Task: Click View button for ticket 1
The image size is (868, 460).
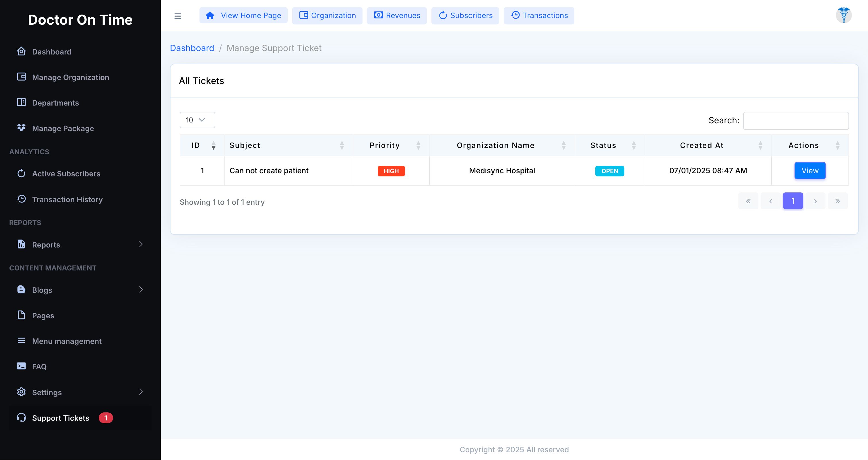Action: pyautogui.click(x=810, y=171)
